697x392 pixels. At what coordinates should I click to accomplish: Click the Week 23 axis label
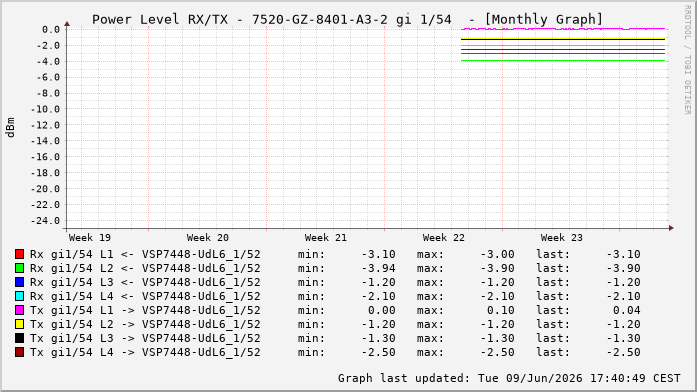tap(561, 238)
